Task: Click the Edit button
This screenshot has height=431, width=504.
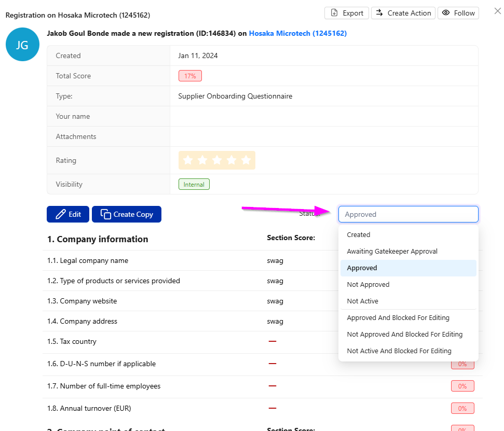Action: [68, 214]
